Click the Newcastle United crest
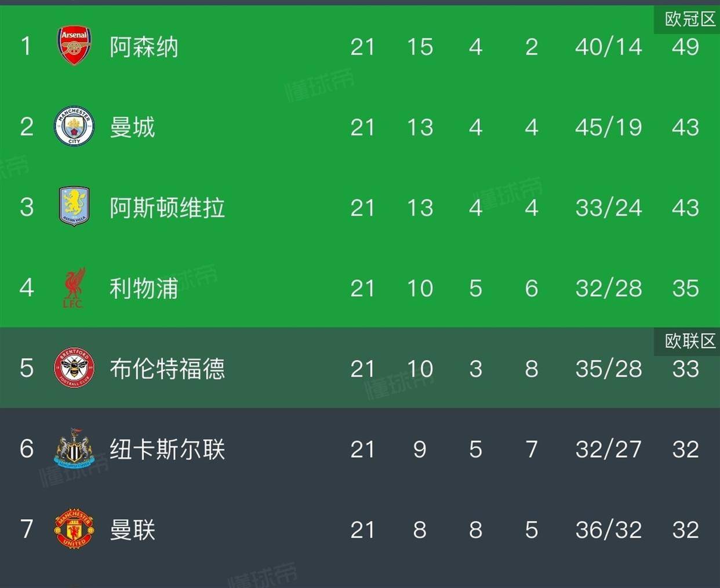Image resolution: width=720 pixels, height=588 pixels. [74, 448]
